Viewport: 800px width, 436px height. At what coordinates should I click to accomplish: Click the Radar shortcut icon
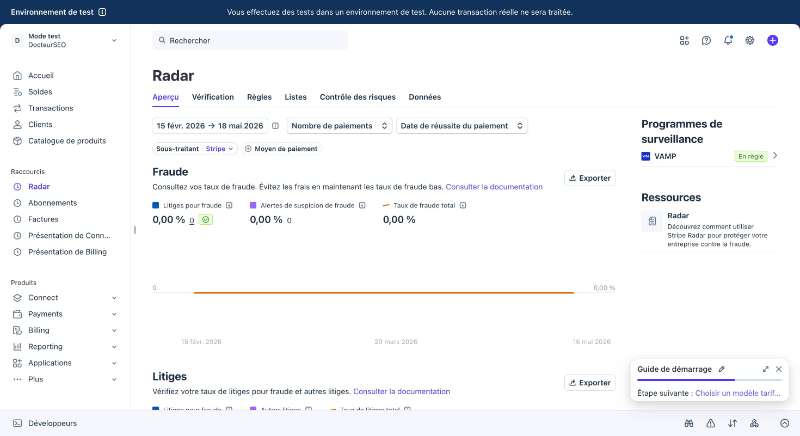pos(17,187)
